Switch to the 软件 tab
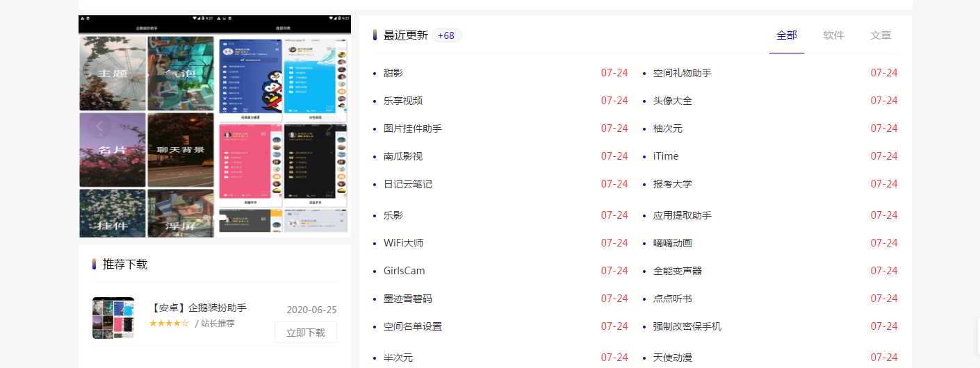This screenshot has height=368, width=980. (x=833, y=35)
